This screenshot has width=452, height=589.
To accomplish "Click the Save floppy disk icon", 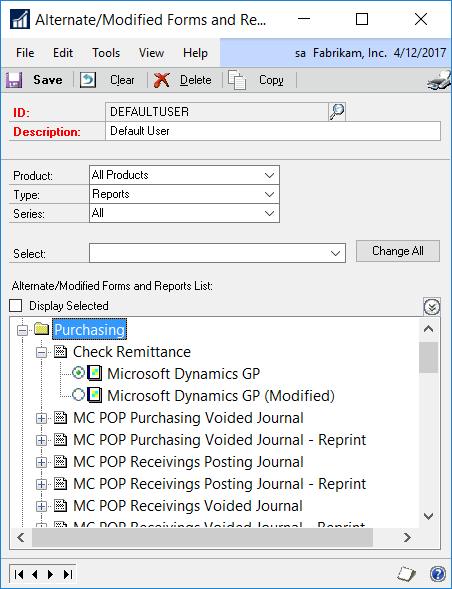I will click(14, 80).
